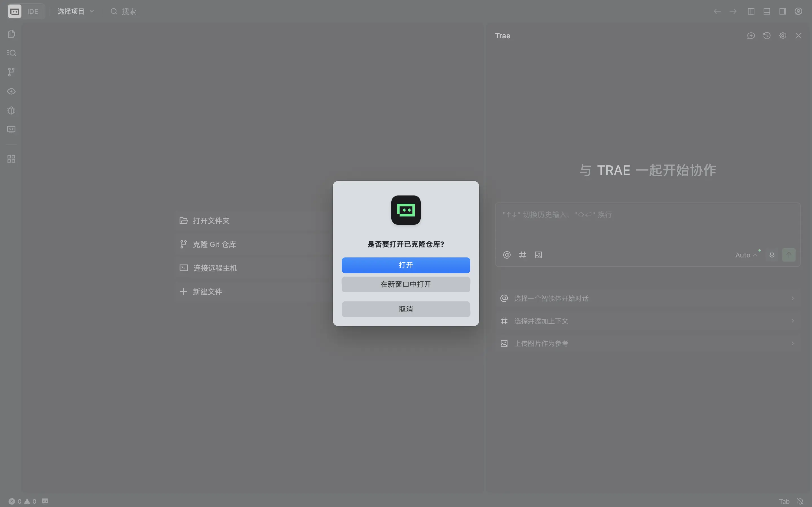
Task: Click the chat history clock icon
Action: tap(767, 36)
